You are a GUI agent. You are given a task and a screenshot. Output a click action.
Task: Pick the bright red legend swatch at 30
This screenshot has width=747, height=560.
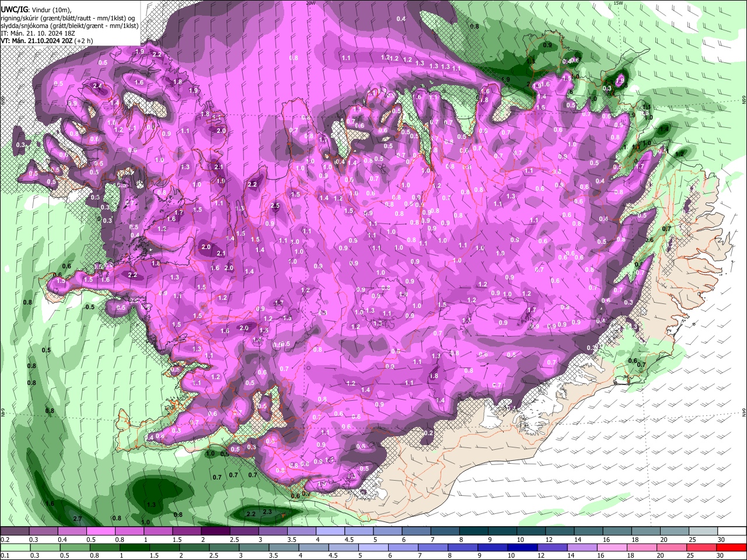pos(732,547)
